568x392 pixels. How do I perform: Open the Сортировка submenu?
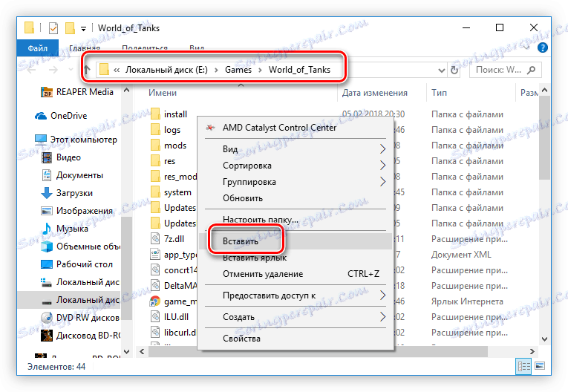pyautogui.click(x=296, y=166)
